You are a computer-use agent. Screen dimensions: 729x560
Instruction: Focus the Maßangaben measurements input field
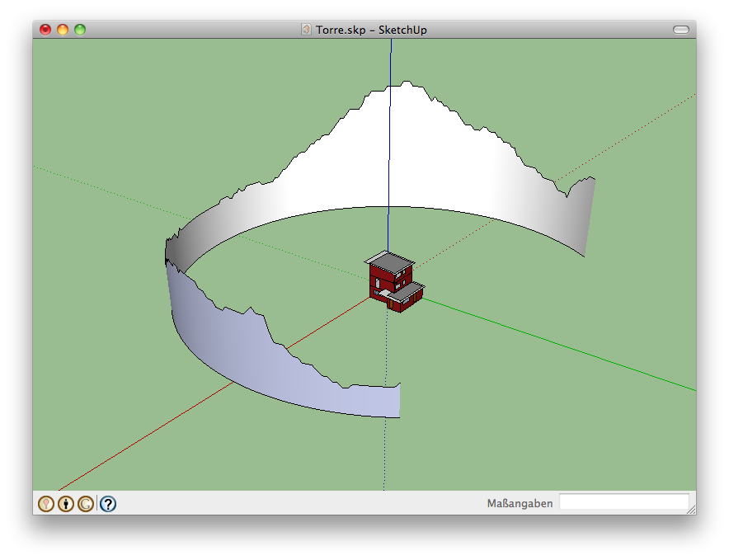pyautogui.click(x=623, y=502)
